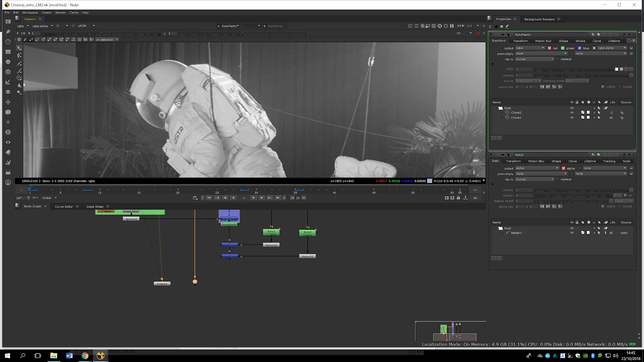Disable the red channel checkbox in RotoPaint1
Image resolution: width=644 pixels, height=362 pixels.
[x=549, y=48]
